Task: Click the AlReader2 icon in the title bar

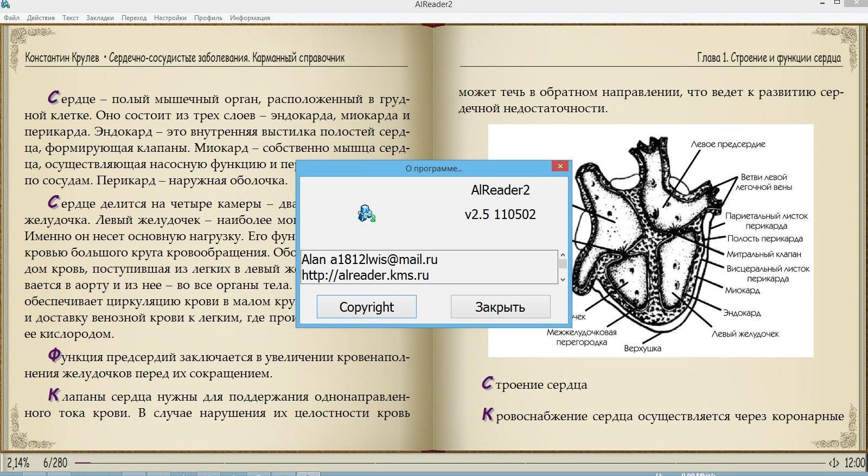Action: [5, 4]
